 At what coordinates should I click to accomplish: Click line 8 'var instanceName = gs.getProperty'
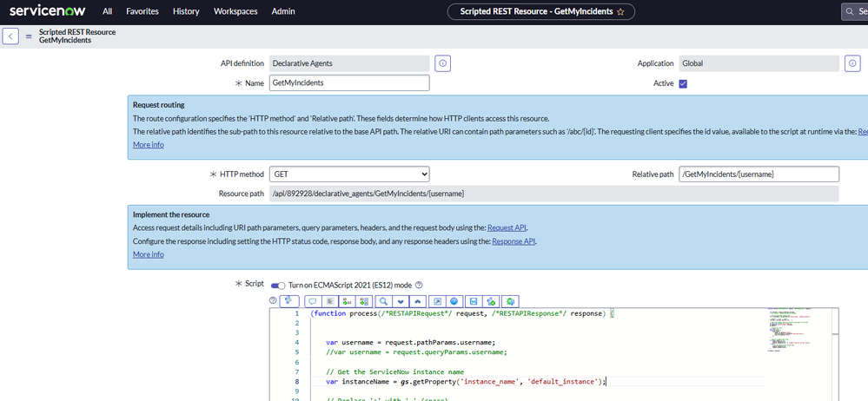(x=466, y=381)
